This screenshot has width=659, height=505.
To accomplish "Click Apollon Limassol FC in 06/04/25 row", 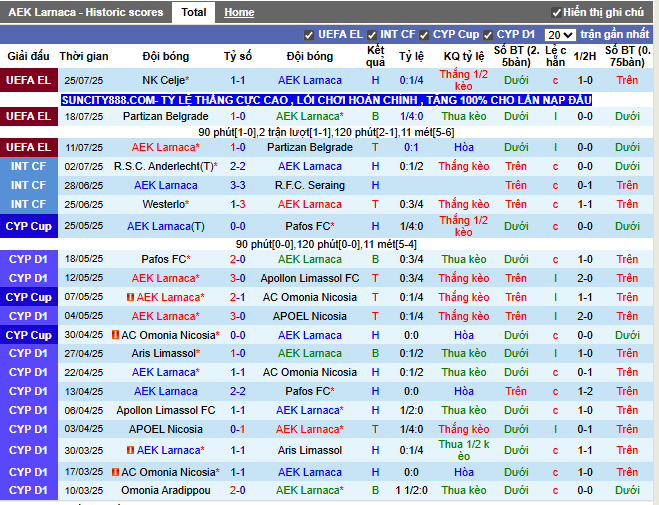I will tap(166, 410).
